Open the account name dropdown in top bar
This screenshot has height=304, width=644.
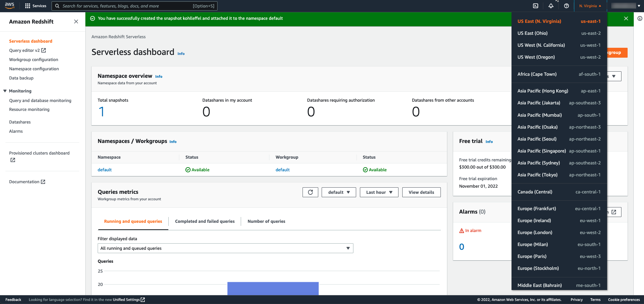[625, 6]
